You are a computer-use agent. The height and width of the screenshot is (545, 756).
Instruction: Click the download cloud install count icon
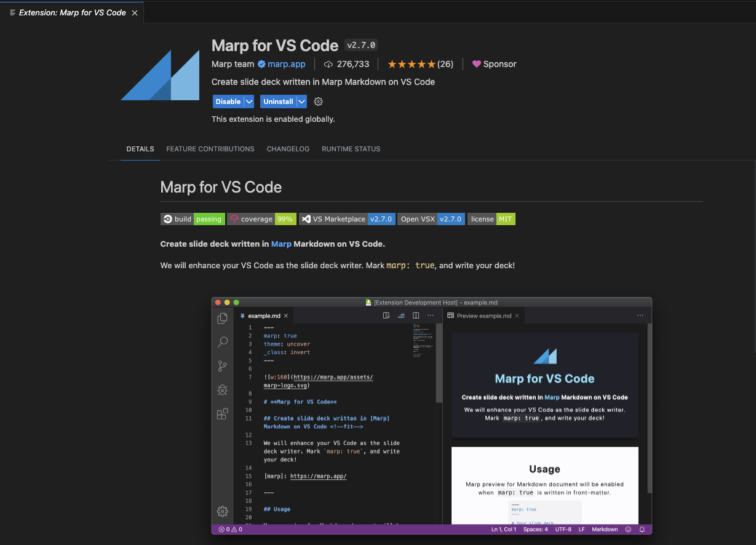coord(328,64)
